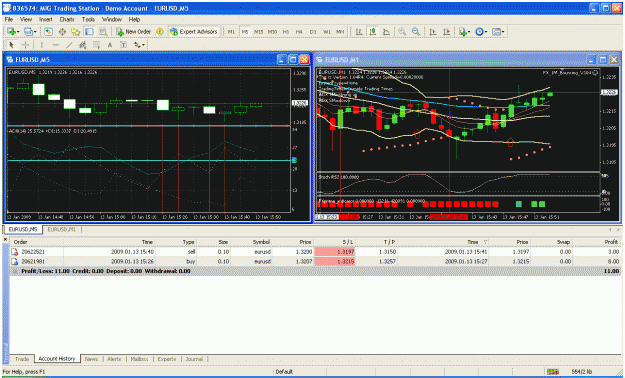Select the Fibonacci retracement tool
Image resolution: width=625 pixels, height=378 pixels.
[x=96, y=45]
